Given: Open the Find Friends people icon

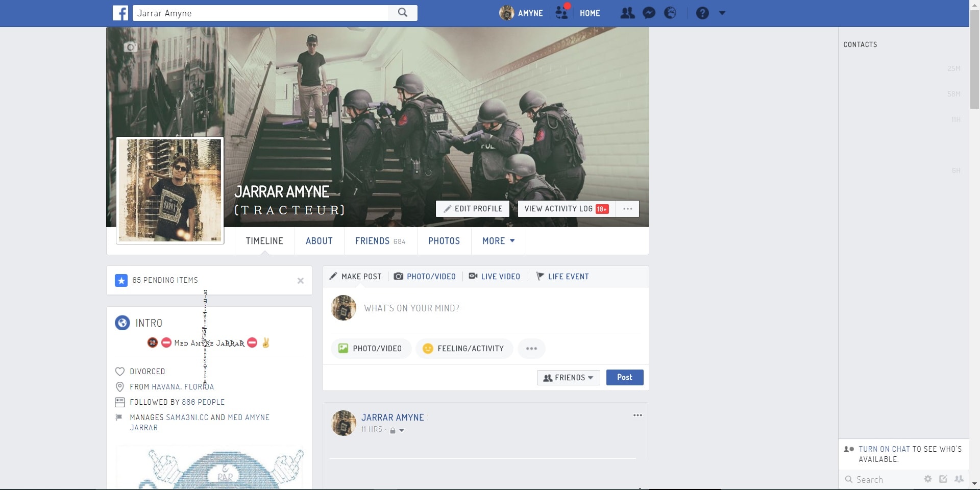Looking at the screenshot, I should click(x=627, y=13).
